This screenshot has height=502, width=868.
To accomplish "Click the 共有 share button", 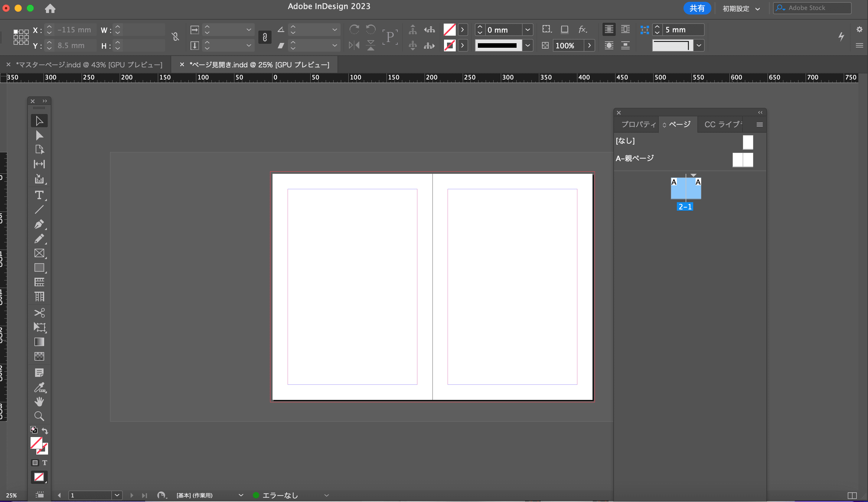I will click(697, 8).
